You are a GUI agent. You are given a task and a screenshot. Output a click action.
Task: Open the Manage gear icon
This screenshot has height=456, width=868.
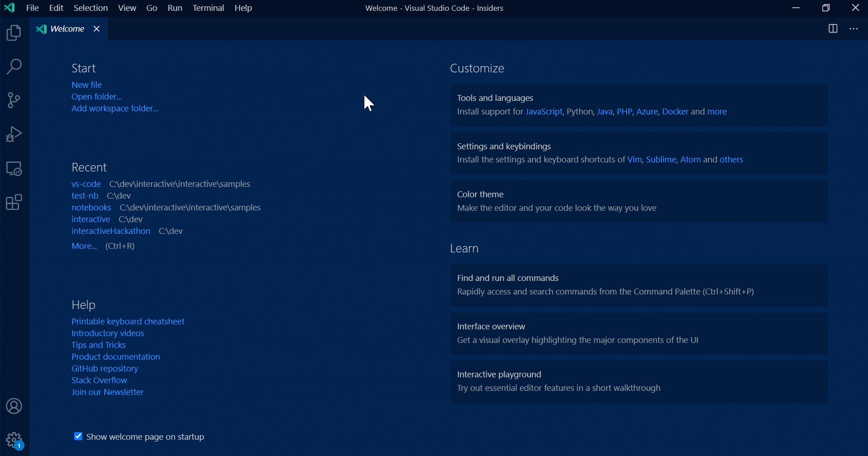click(14, 440)
